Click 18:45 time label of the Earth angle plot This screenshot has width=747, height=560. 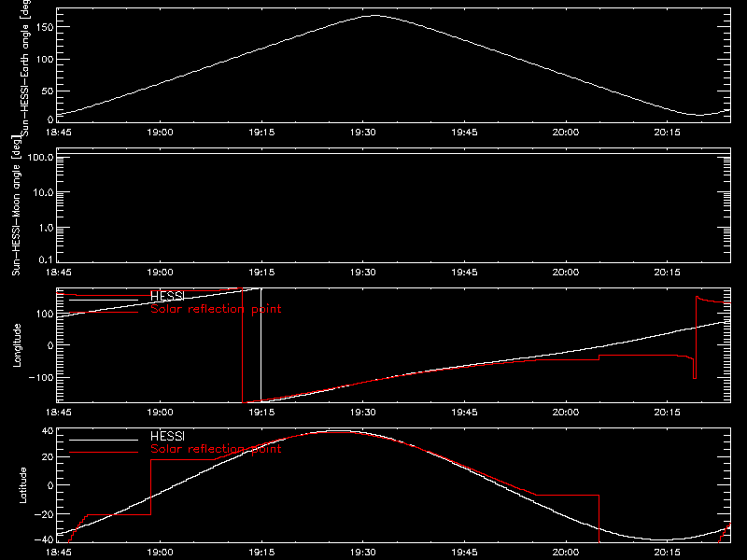pos(59,133)
